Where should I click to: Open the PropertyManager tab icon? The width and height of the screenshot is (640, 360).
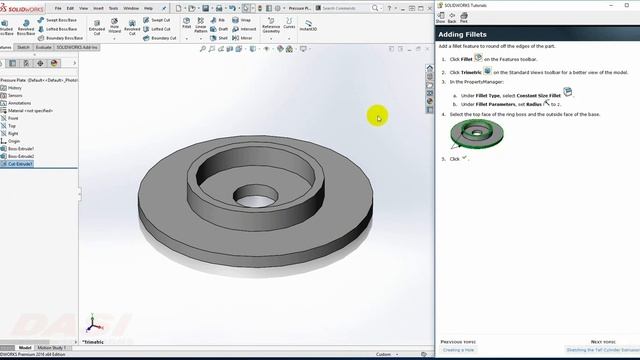(13, 63)
